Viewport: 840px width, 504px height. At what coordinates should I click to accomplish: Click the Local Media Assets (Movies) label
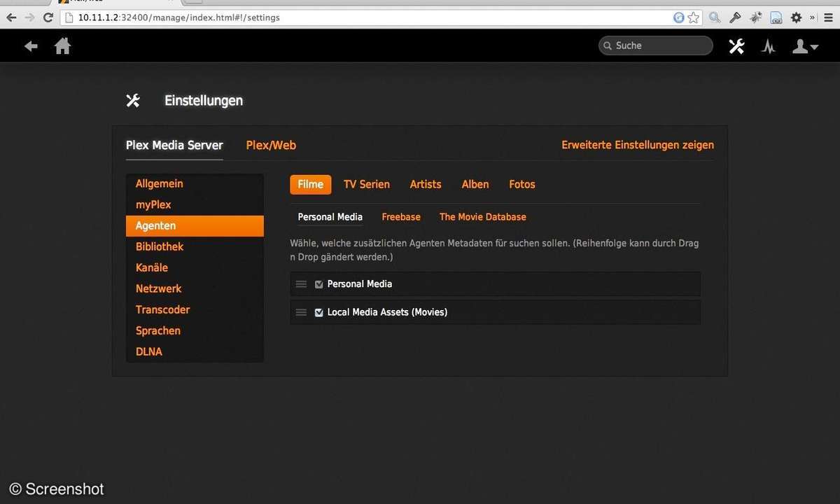[x=387, y=312]
